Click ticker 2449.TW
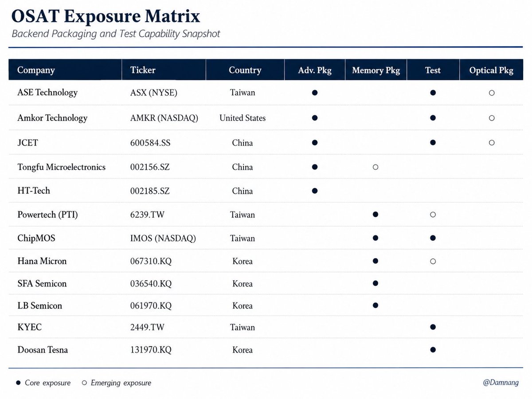 [x=148, y=327]
